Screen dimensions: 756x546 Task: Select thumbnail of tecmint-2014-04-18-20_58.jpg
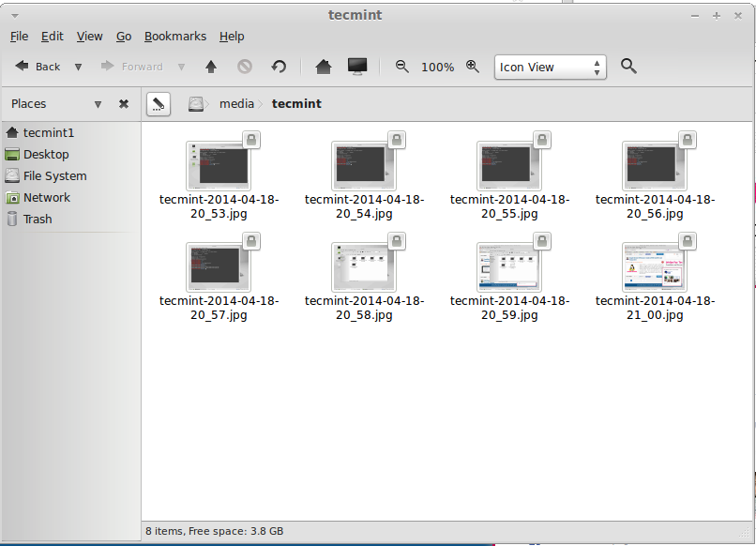click(364, 266)
